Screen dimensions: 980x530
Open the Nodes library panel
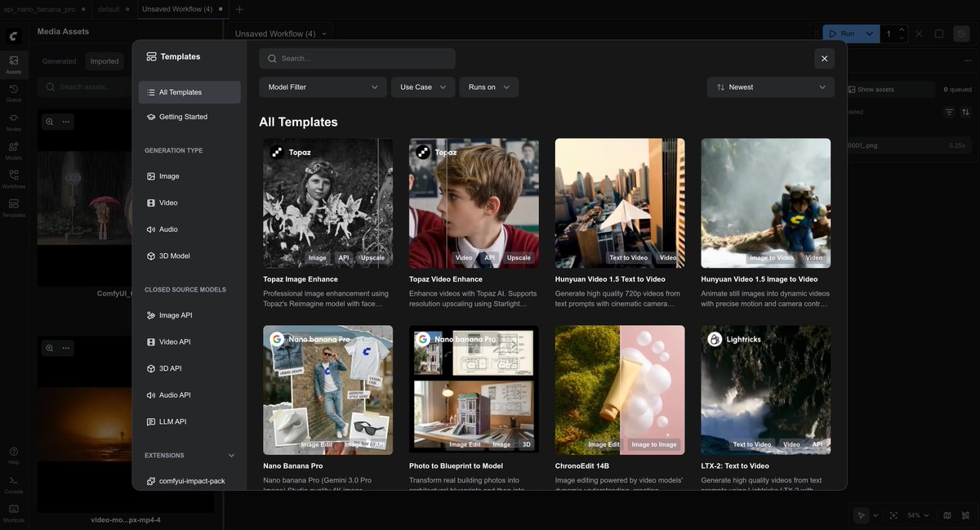(14, 122)
